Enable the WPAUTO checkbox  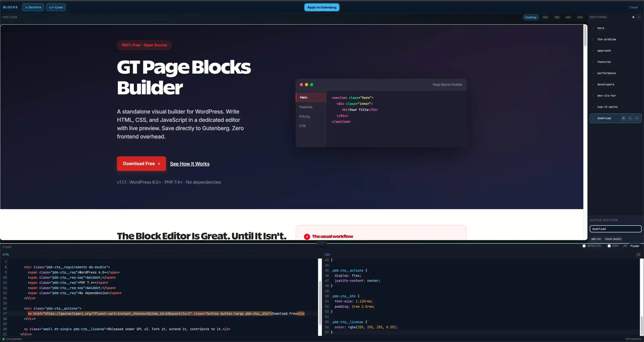coord(584,246)
